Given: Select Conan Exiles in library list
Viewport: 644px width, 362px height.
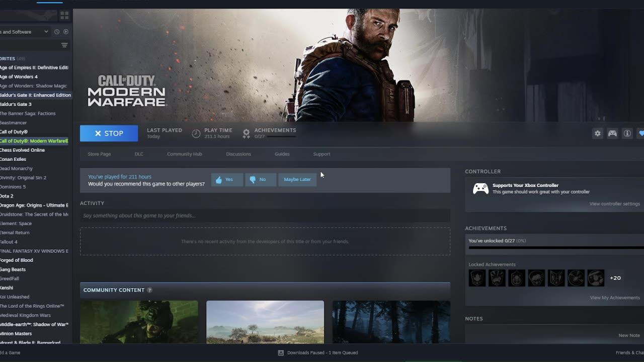Looking at the screenshot, I should [13, 159].
